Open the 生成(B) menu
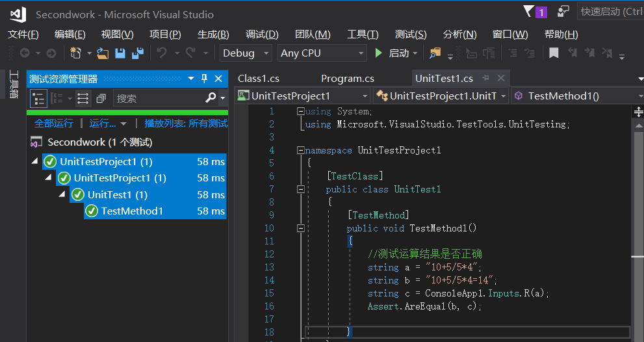The height and width of the screenshot is (342, 644). 213,34
